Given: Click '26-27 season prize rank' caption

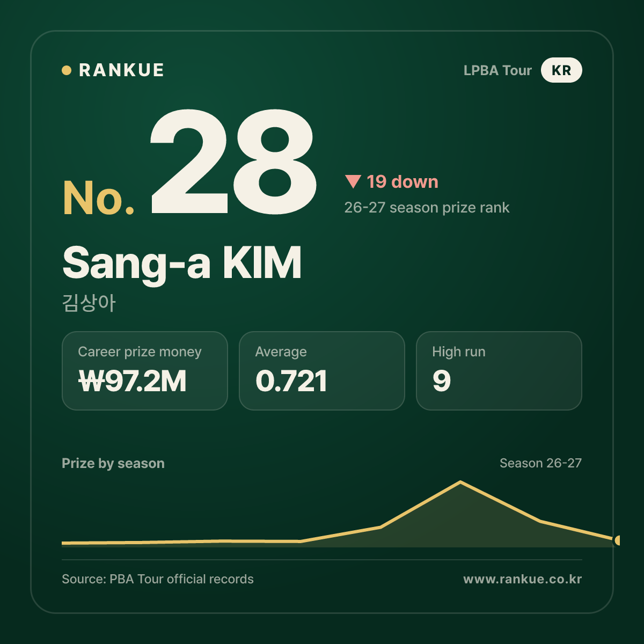Looking at the screenshot, I should 427,208.
